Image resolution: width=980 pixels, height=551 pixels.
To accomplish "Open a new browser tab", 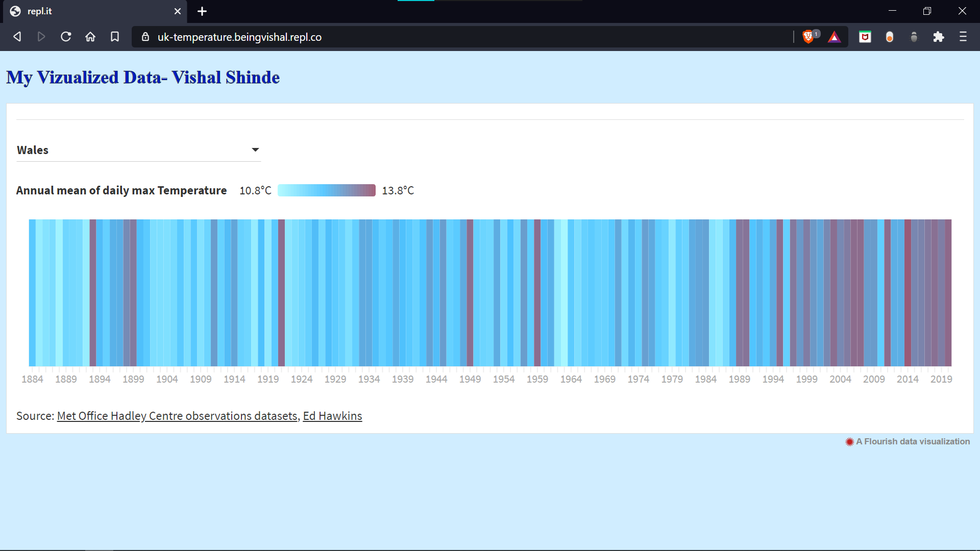I will 202,11.
